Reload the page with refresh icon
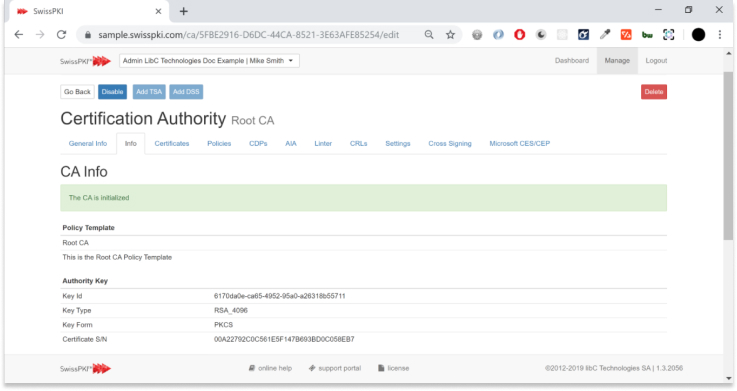This screenshot has height=391, width=737. click(x=61, y=35)
